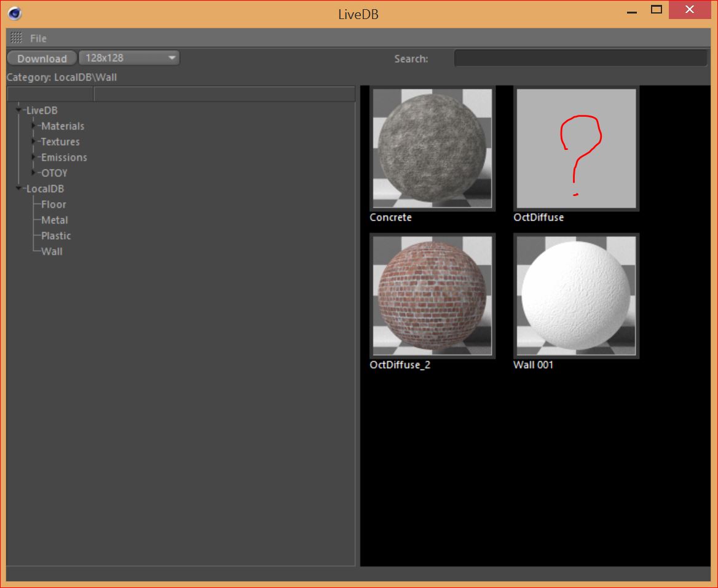Select the LiveDB root category
Screen dimensions: 718x588
click(42, 110)
